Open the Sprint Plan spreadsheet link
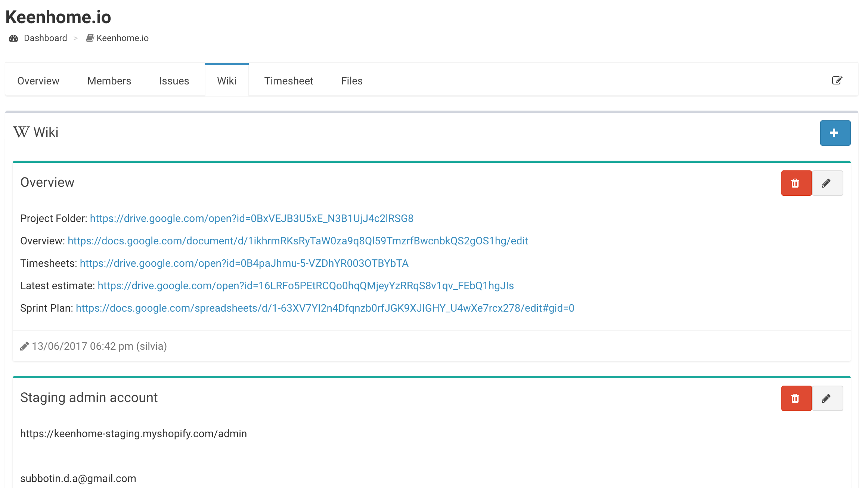 pyautogui.click(x=325, y=308)
